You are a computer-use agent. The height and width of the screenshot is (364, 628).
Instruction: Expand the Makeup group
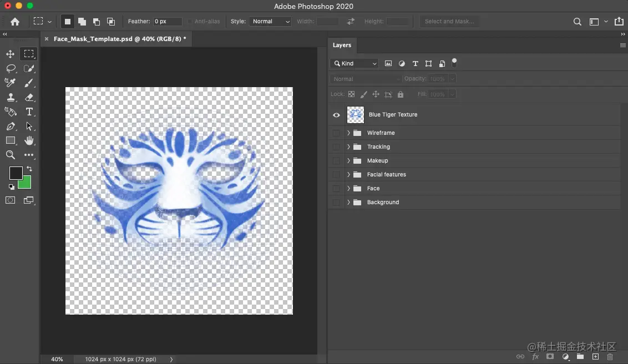348,160
